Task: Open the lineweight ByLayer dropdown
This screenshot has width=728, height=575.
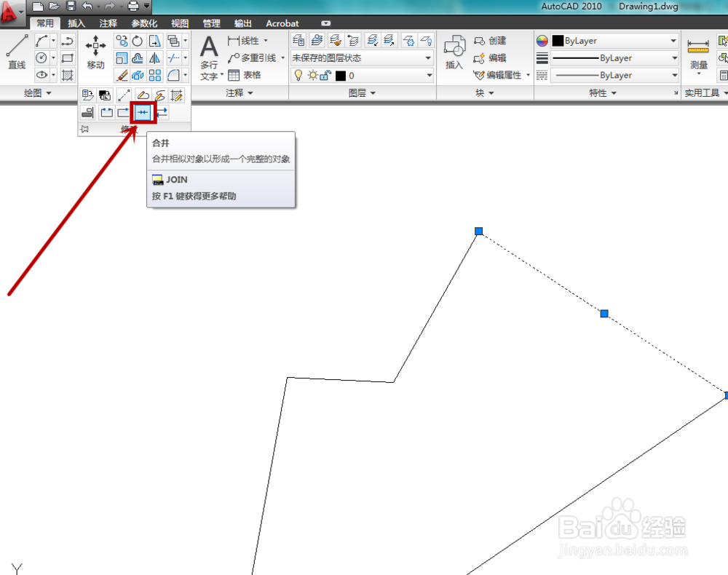Action: (x=614, y=58)
